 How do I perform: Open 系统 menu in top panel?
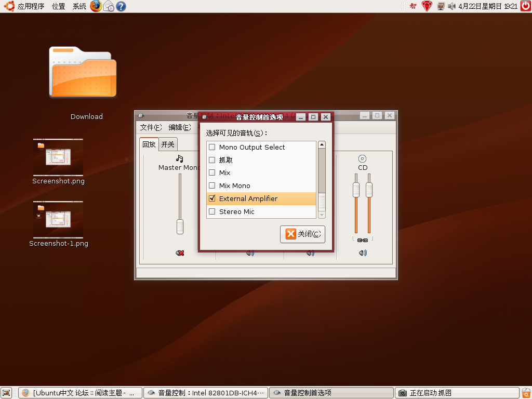click(79, 6)
